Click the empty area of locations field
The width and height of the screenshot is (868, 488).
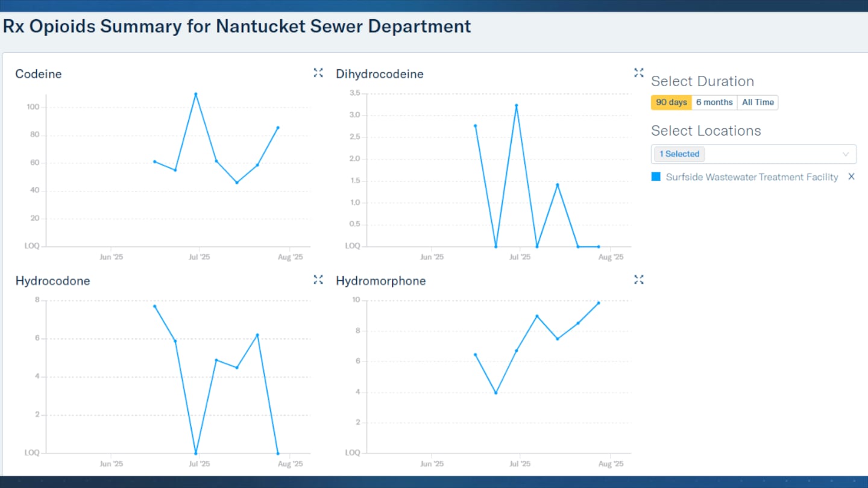(772, 154)
